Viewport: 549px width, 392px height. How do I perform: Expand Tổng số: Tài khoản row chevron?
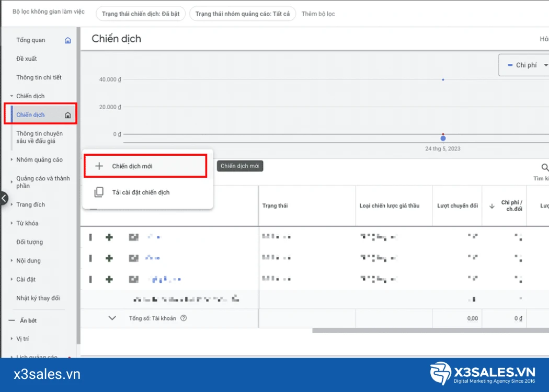112,318
